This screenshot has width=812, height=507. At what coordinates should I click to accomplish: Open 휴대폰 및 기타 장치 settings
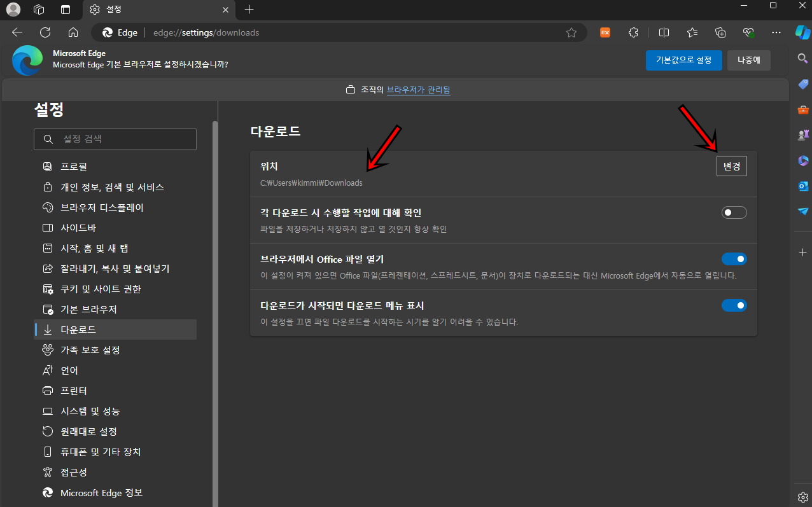115,452
